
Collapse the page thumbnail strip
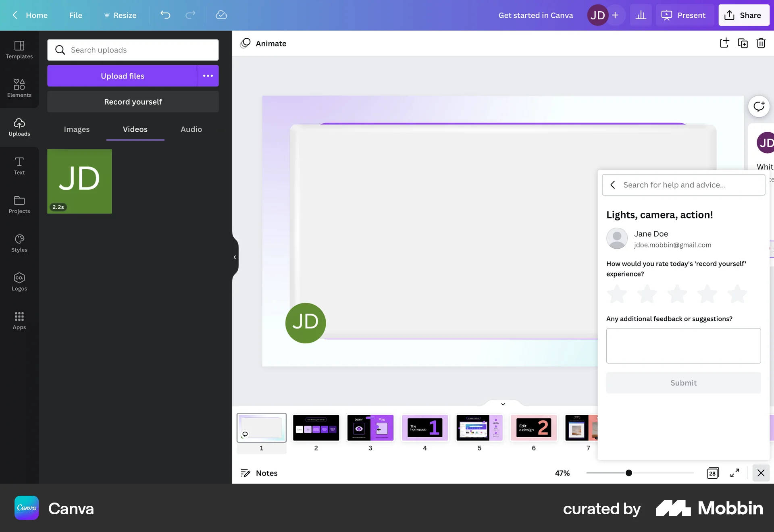click(502, 404)
